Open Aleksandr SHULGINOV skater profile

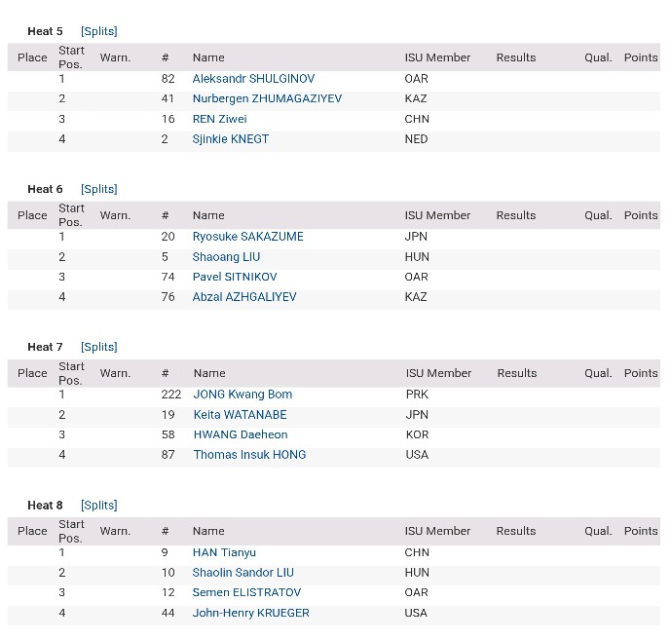[x=253, y=79]
